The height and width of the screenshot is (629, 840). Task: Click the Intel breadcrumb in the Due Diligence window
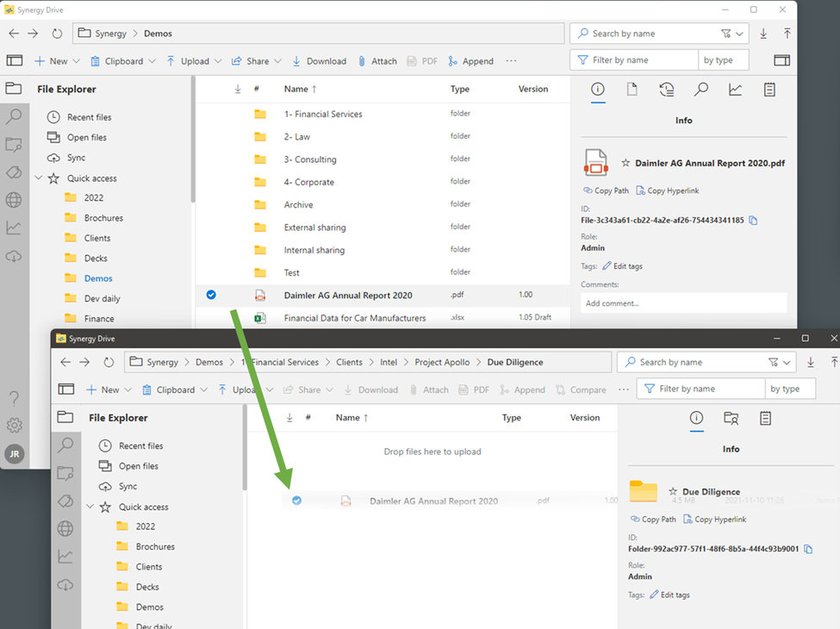click(389, 362)
